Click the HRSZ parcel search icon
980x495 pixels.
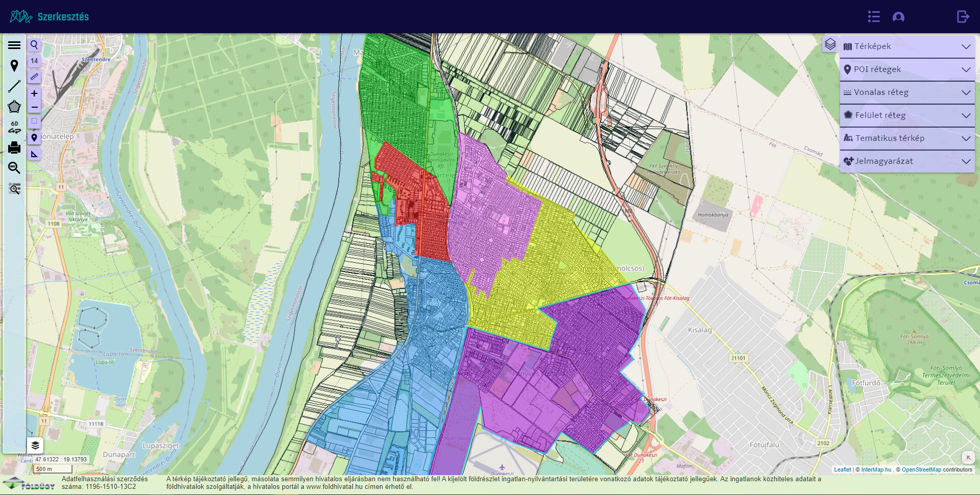click(x=14, y=168)
